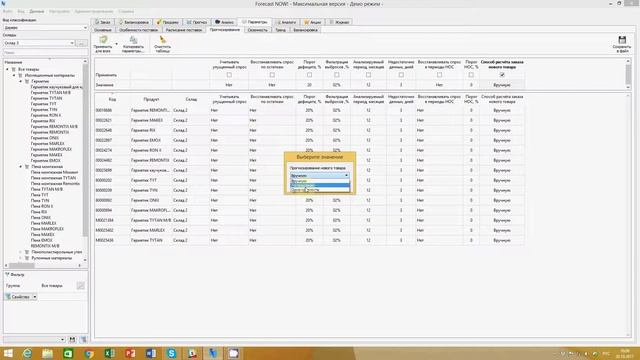Open the bottom-left saved filter combo
The width and height of the screenshot is (640, 360).
click(34, 339)
